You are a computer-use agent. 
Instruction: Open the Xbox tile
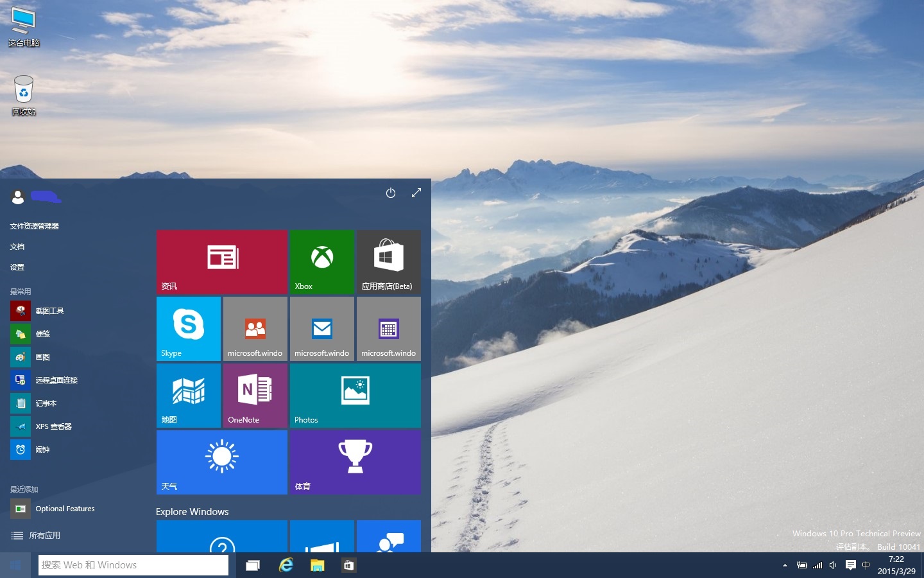point(321,261)
